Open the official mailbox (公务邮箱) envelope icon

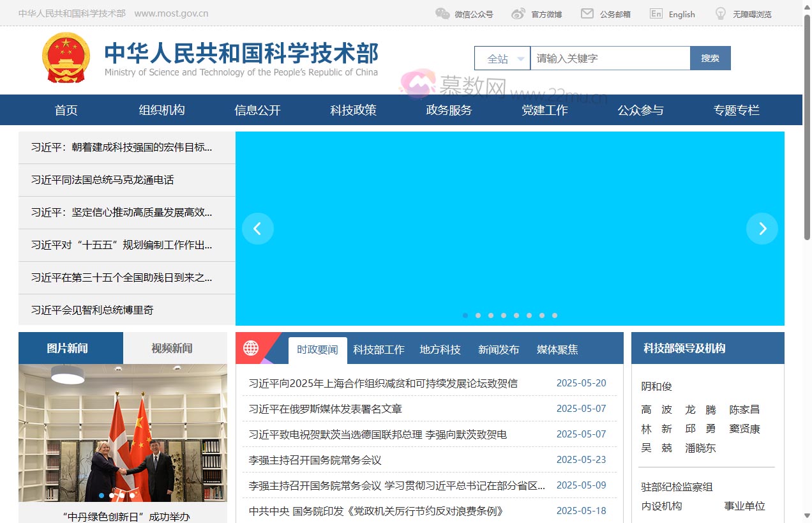[x=589, y=13]
